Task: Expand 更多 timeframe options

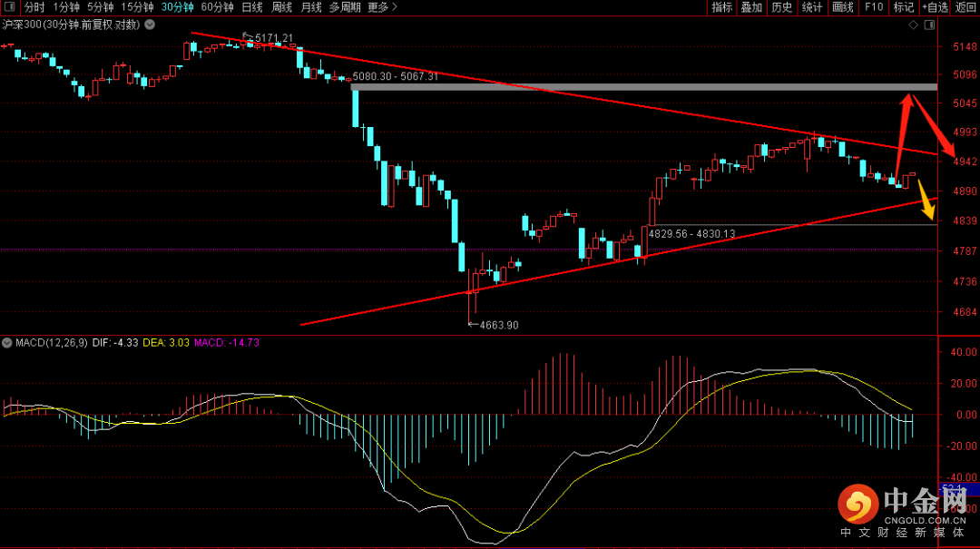Action: [x=382, y=7]
